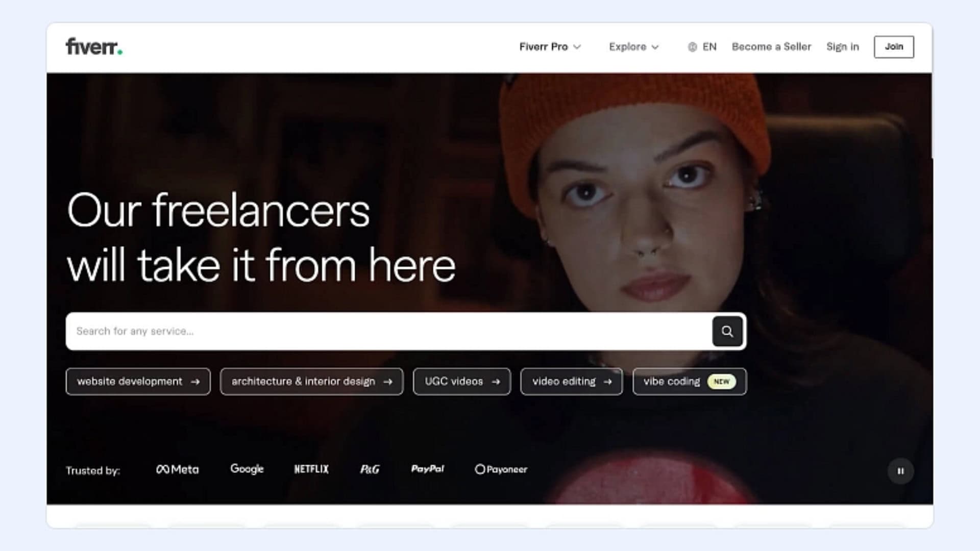Click the Sign in link
Screen dimensions: 980x551
click(842, 47)
